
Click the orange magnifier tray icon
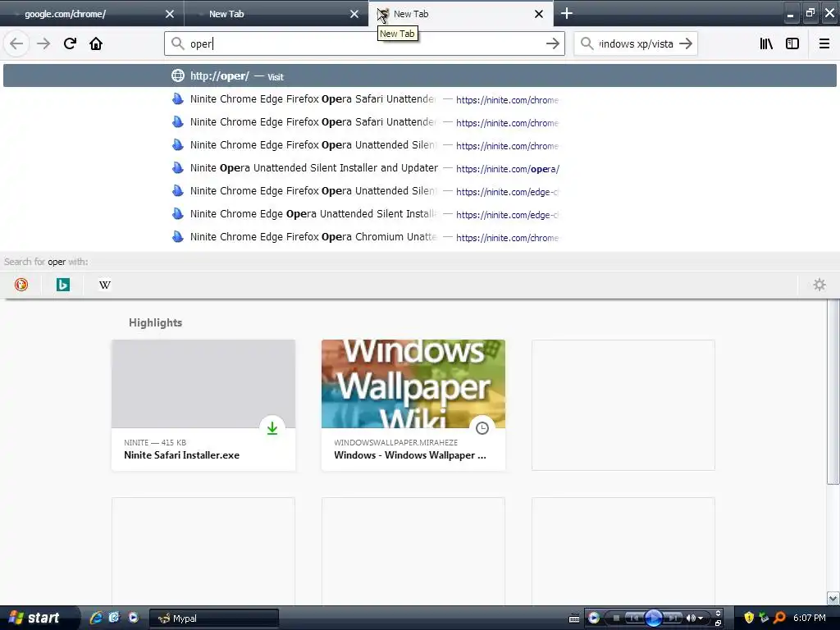(x=780, y=618)
